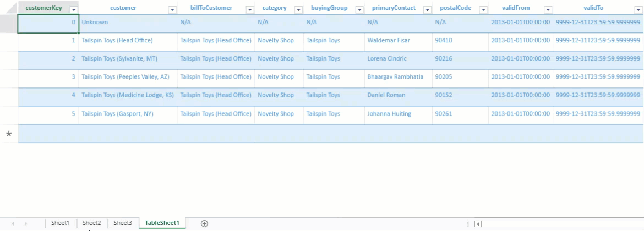Open the billToCustomer column filter dropdown

[x=249, y=10]
